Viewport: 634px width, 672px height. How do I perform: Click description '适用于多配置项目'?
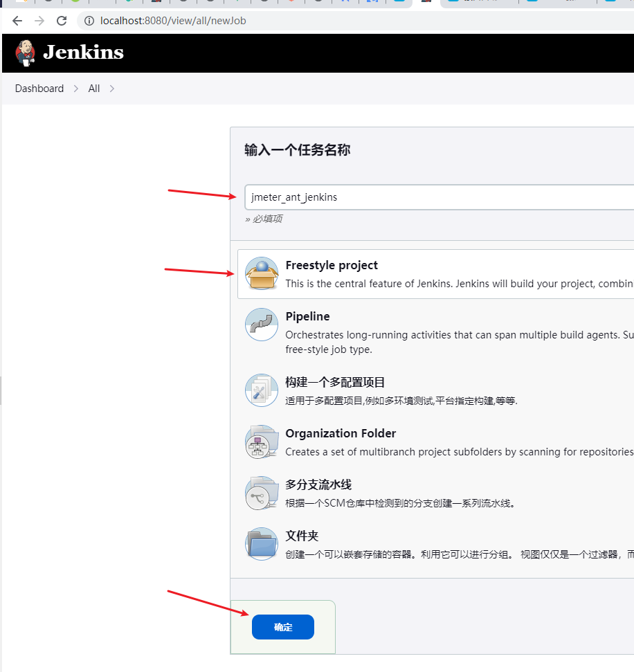point(401,401)
